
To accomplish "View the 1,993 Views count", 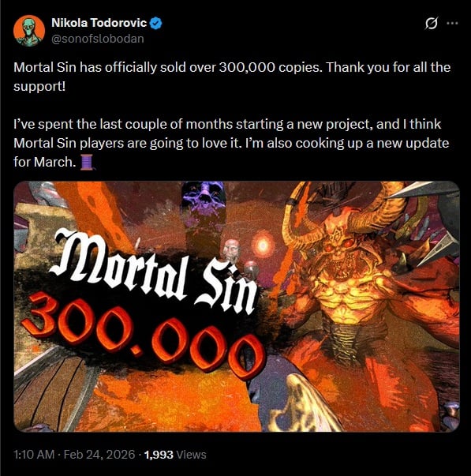I will [175, 455].
